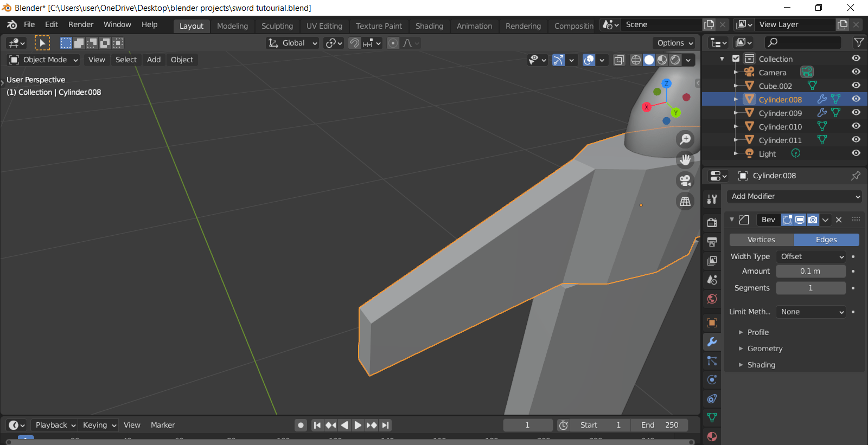Select the Tweak select tool icon
This screenshot has width=868, height=445.
tap(42, 43)
